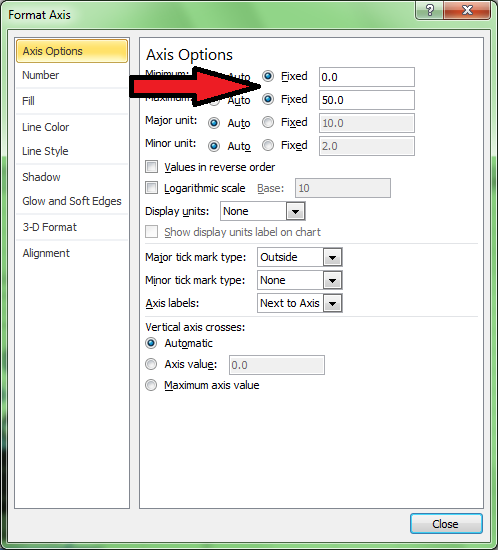Select Auto for Minor unit
Screen dimensions: 498x550
pos(214,146)
